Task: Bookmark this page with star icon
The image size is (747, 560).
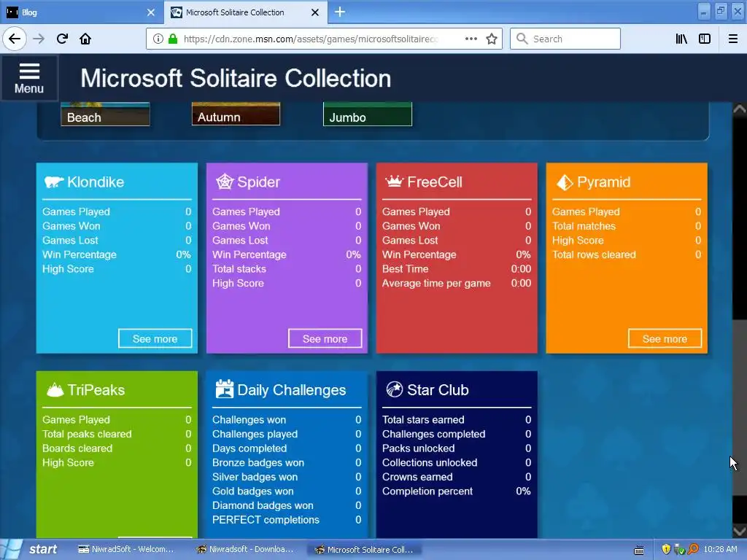Action: coord(492,39)
